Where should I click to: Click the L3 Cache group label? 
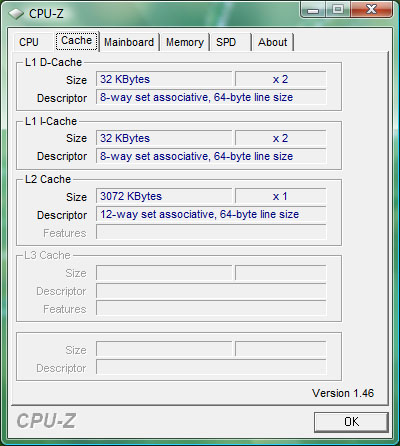tap(48, 255)
